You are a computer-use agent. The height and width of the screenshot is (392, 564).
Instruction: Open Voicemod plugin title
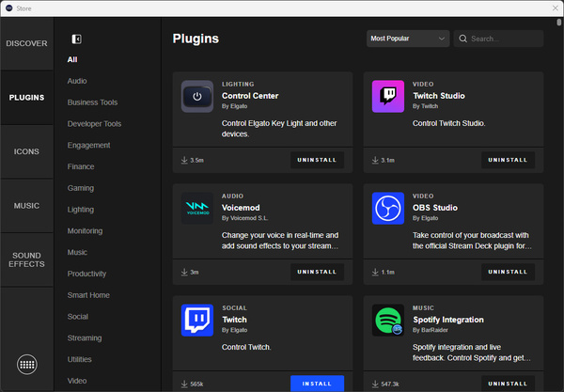pyautogui.click(x=241, y=208)
